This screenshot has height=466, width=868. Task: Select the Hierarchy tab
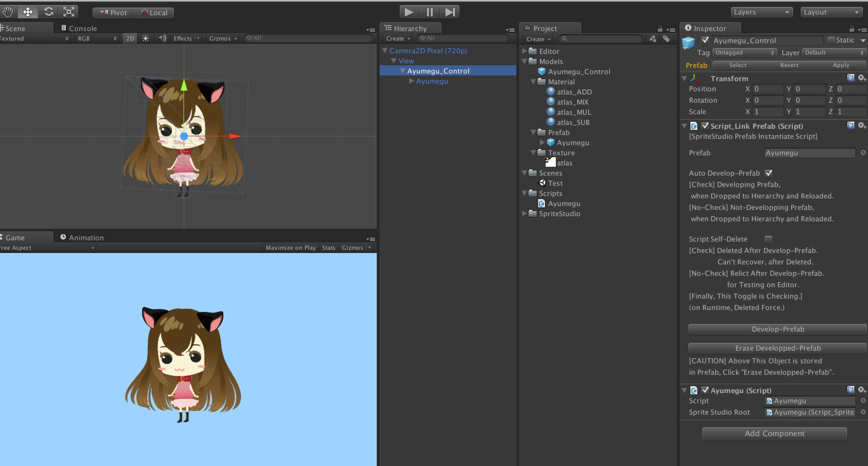click(x=411, y=28)
